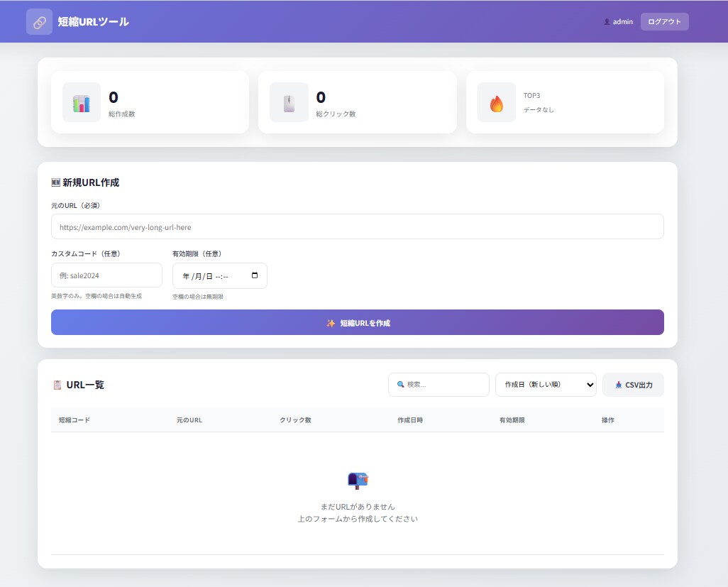Export the list with CSV出力

click(x=633, y=385)
